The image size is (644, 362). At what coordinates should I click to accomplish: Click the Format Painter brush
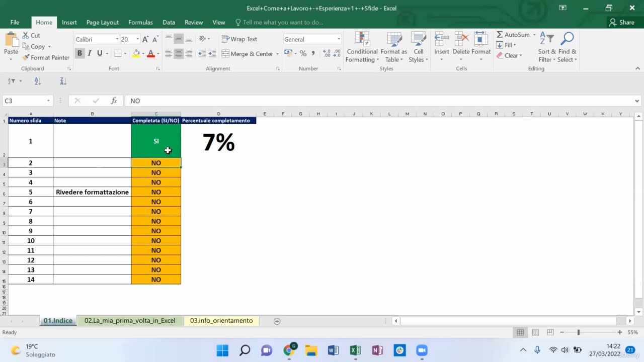(46, 57)
